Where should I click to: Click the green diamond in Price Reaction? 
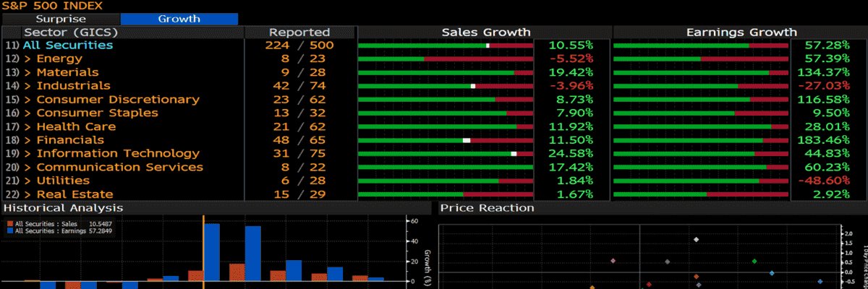coord(754,261)
